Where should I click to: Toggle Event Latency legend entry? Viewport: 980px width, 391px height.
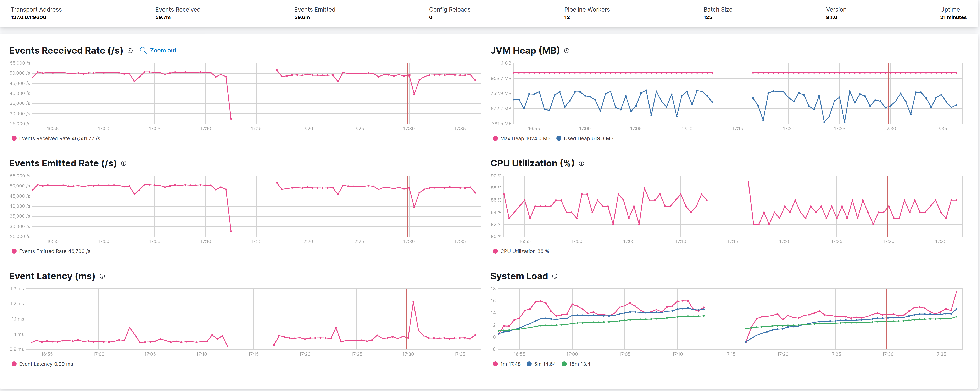(42, 364)
